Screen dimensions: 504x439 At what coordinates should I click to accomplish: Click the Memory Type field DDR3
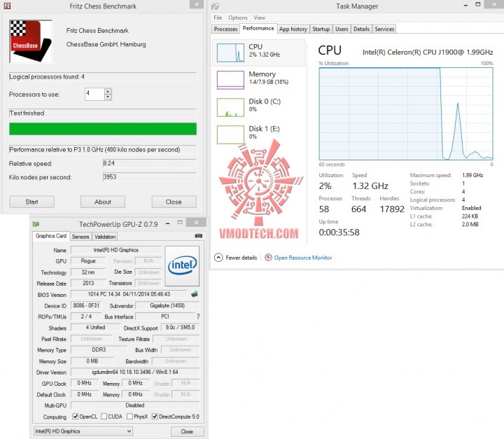pyautogui.click(x=99, y=349)
